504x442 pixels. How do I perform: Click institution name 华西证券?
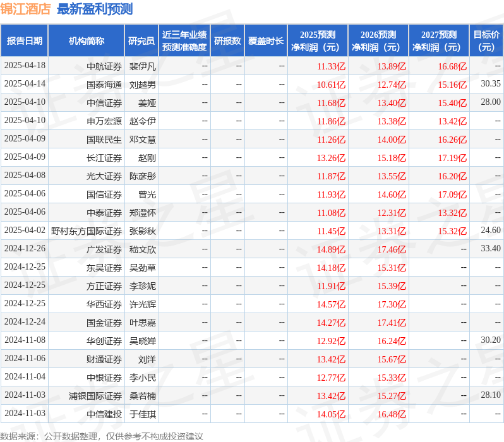pyautogui.click(x=104, y=304)
